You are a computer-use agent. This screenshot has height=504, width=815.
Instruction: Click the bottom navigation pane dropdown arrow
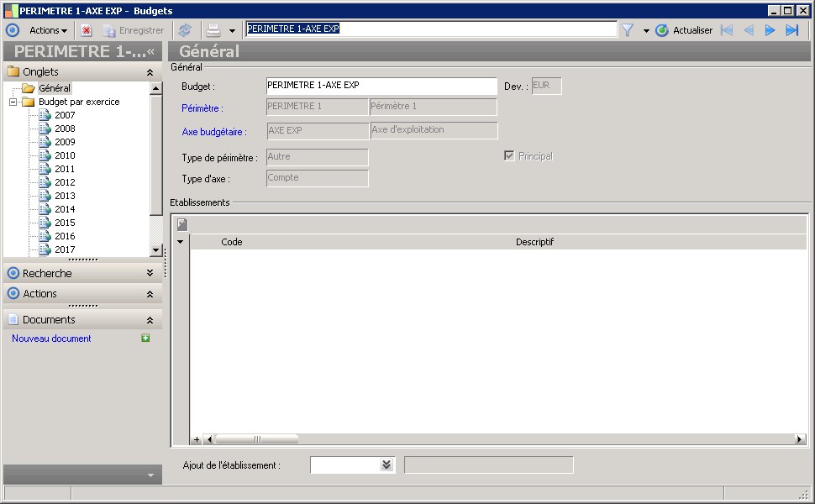click(x=150, y=475)
